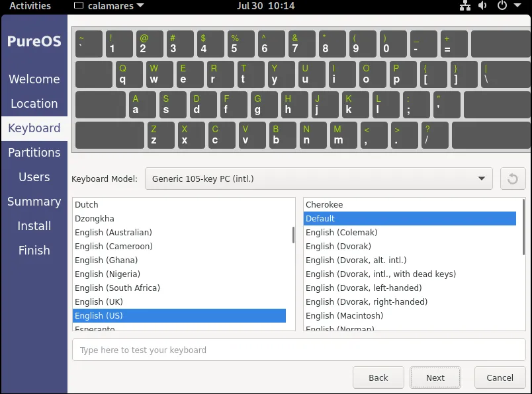This screenshot has height=394, width=532.
Task: Expand the Keyboard Model dropdown
Action: click(318, 178)
